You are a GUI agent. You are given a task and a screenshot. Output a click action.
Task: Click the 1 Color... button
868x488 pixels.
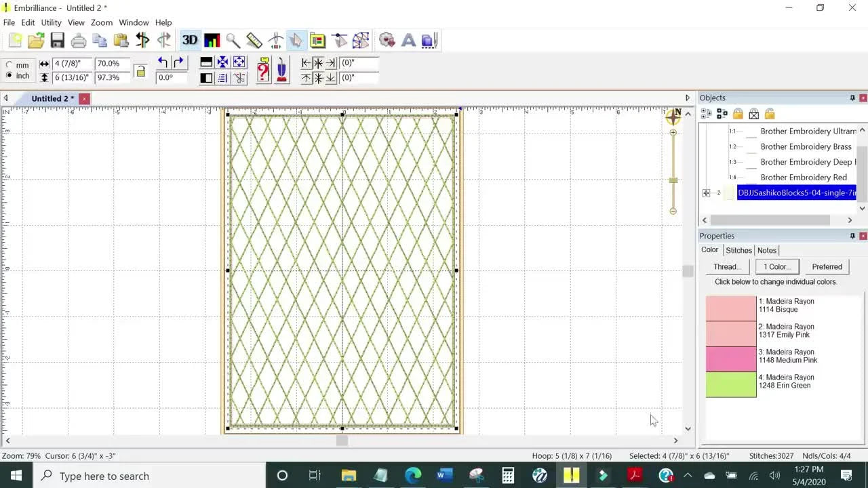777,267
